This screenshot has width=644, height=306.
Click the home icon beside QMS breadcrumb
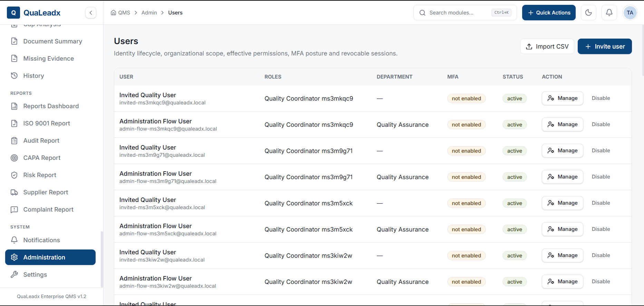click(x=113, y=13)
